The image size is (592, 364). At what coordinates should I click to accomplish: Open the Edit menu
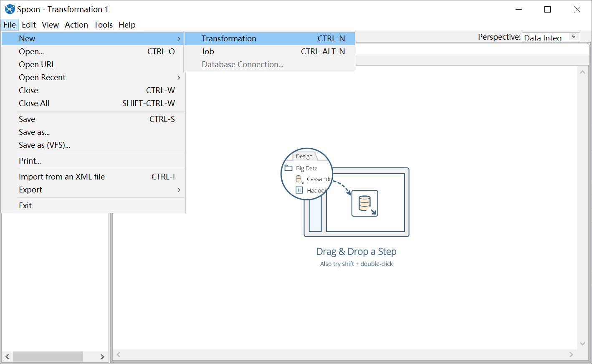pos(29,25)
